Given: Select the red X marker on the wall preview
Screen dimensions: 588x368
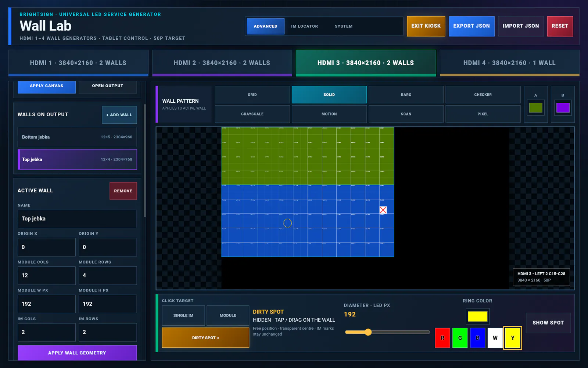Looking at the screenshot, I should coord(383,210).
